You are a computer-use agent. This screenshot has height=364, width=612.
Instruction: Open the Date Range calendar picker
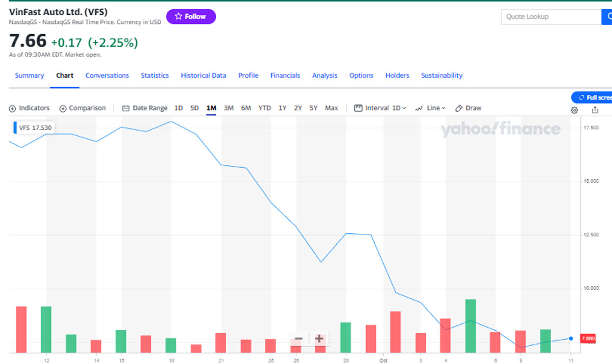(x=145, y=108)
